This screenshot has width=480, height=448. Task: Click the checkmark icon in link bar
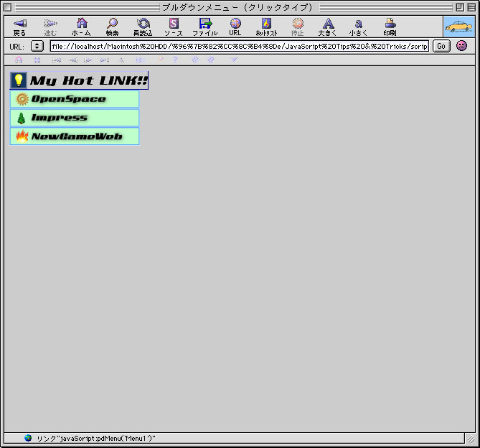(x=234, y=60)
